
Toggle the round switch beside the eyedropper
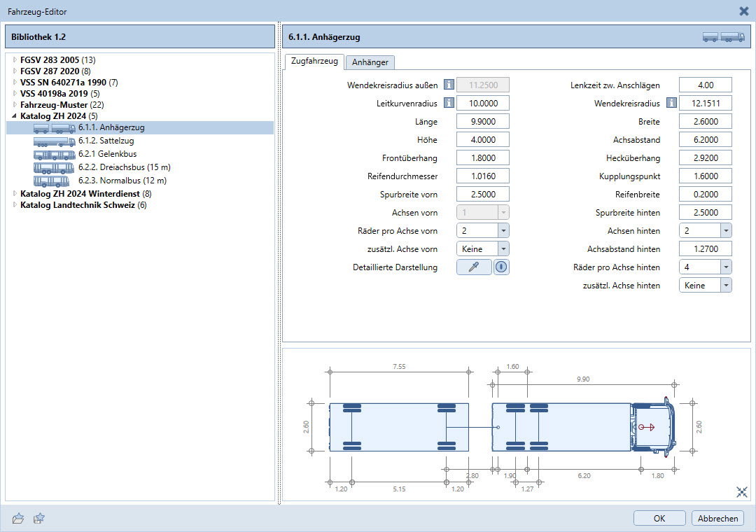coord(501,267)
